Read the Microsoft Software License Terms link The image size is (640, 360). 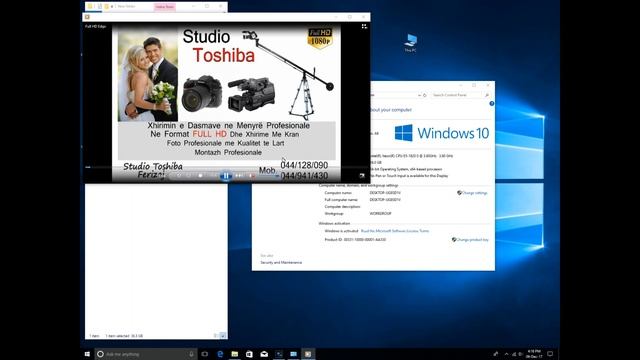pos(395,231)
